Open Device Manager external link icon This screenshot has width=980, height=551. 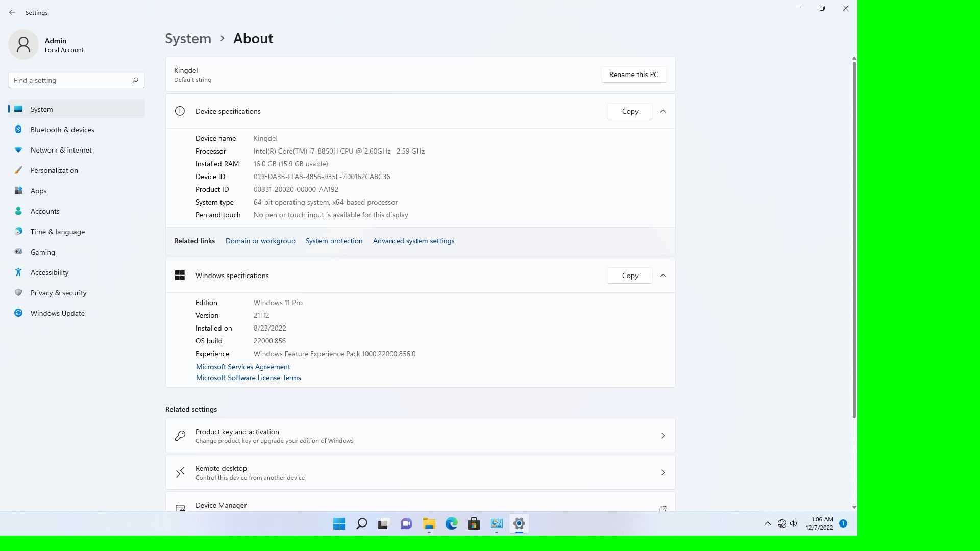[663, 508]
